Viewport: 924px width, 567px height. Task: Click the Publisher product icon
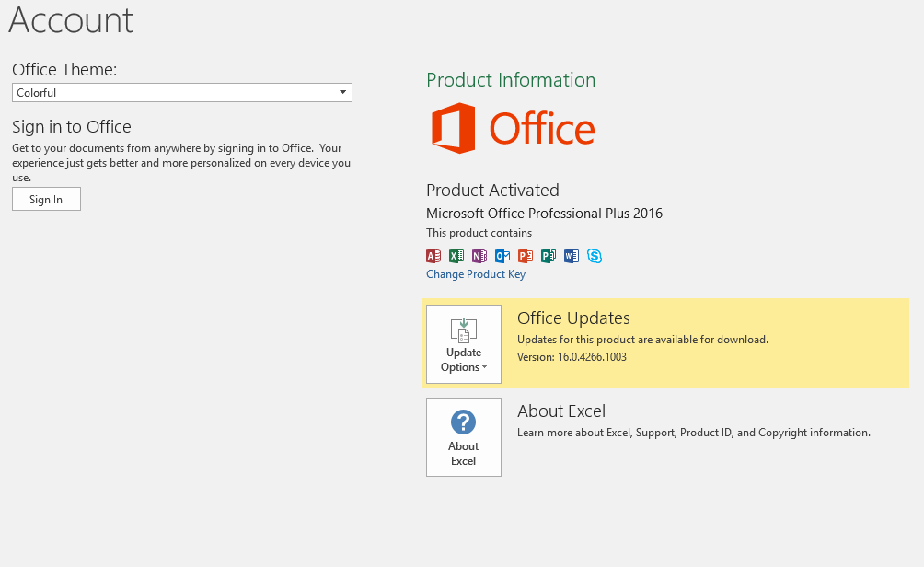coord(549,256)
